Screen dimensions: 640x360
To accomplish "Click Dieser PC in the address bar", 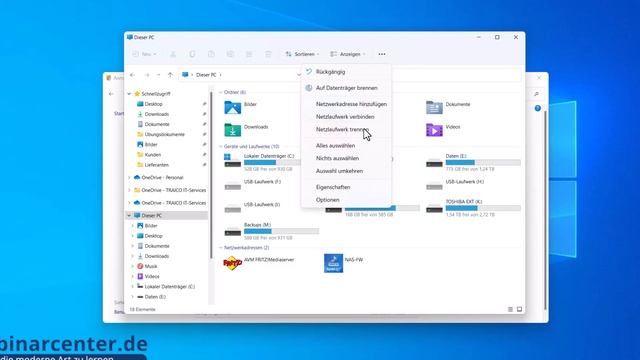I will [x=206, y=75].
